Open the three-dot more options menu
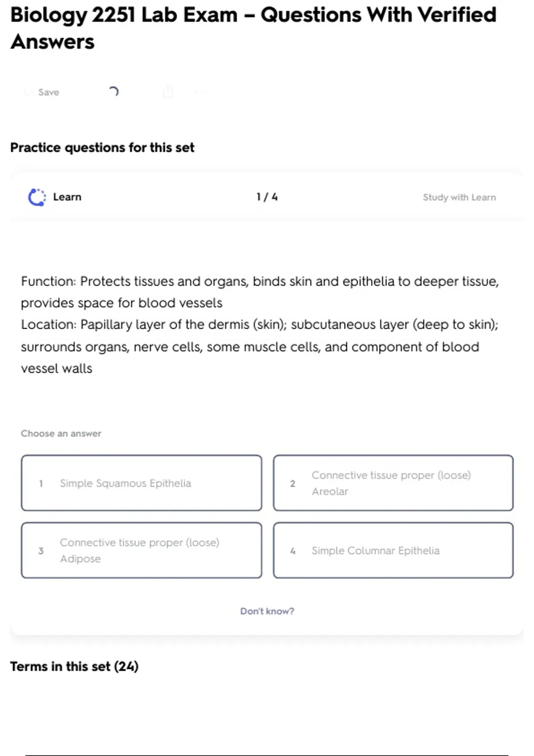The height and width of the screenshot is (756, 534). click(x=200, y=92)
